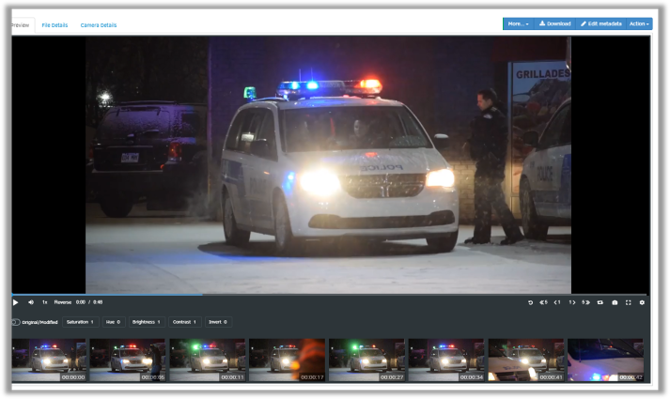This screenshot has height=399, width=670.
Task: Toggle Reverse playback
Action: click(x=62, y=302)
